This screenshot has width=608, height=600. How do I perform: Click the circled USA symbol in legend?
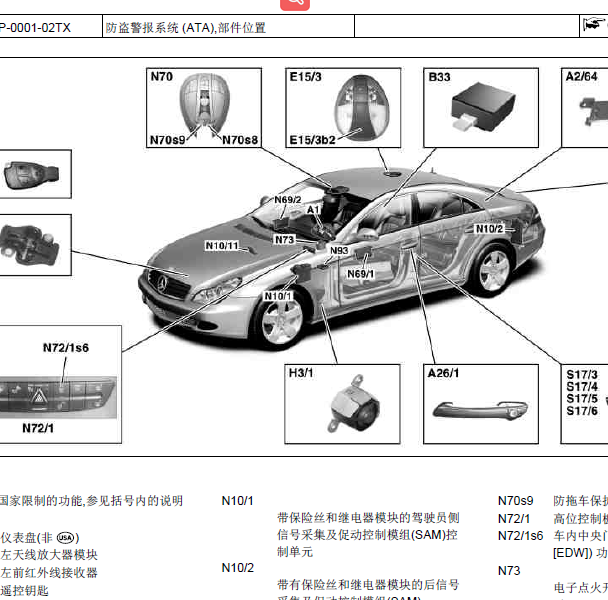point(67,537)
